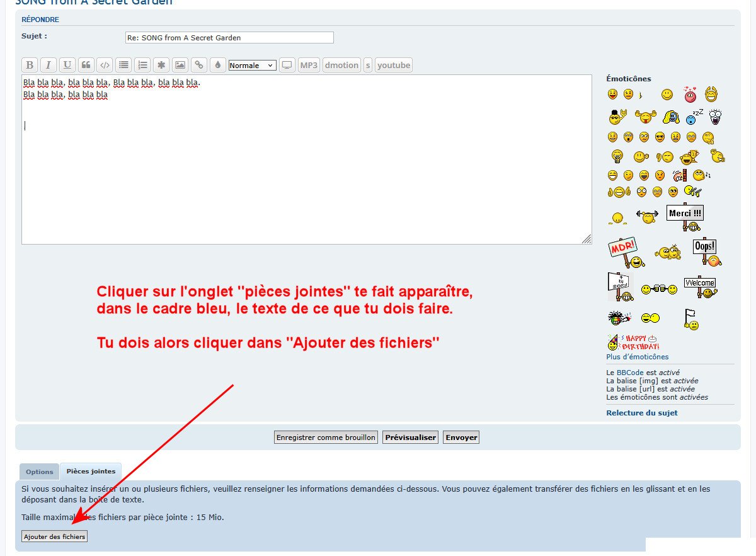The height and width of the screenshot is (556, 756).
Task: Click into the Sujet input field
Action: [229, 38]
